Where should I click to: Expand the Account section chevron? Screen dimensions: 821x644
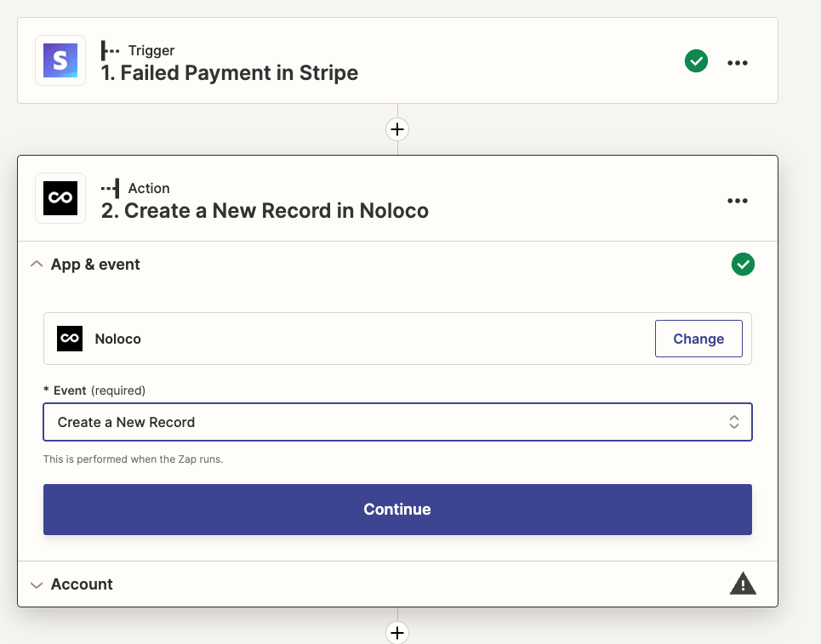(36, 584)
